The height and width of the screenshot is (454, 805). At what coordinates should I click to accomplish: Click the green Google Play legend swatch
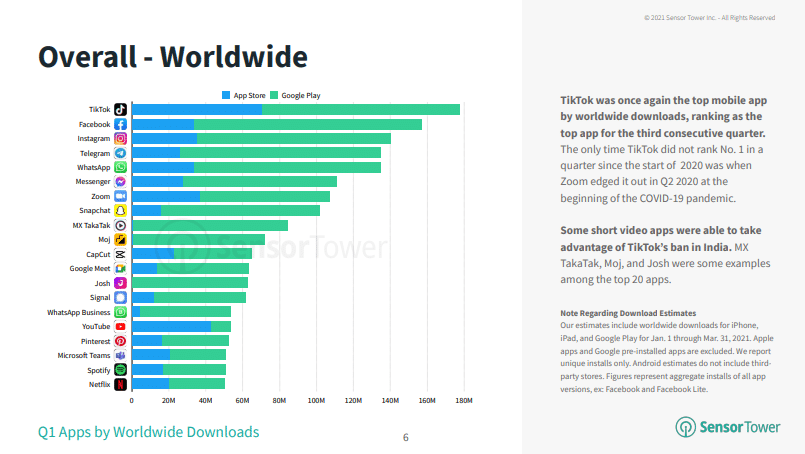[x=274, y=95]
